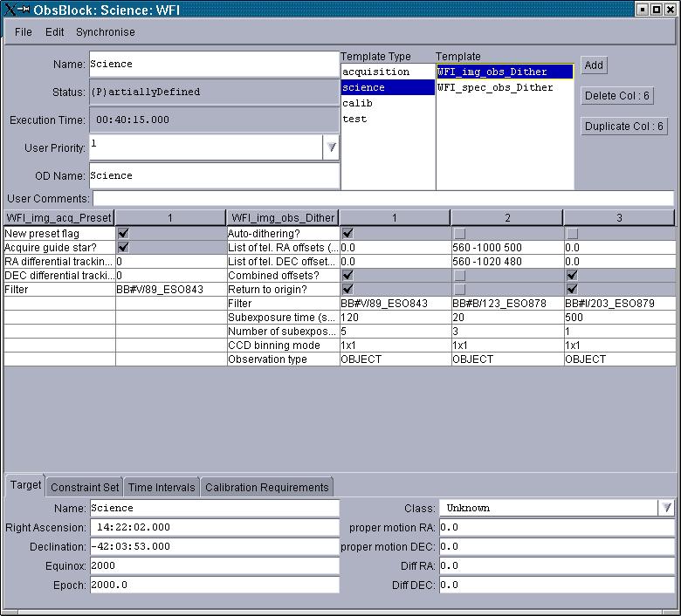Screen dimensions: 681x616
Task: Open the X window menu icon
Action: (10, 9)
